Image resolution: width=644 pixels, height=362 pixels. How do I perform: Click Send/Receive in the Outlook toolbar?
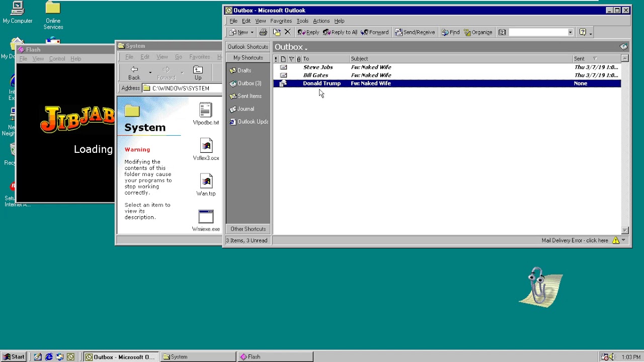(x=415, y=32)
